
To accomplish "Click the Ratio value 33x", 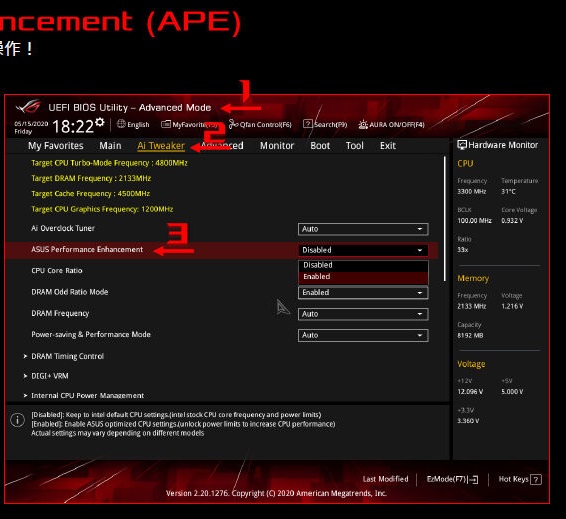I will pos(463,249).
